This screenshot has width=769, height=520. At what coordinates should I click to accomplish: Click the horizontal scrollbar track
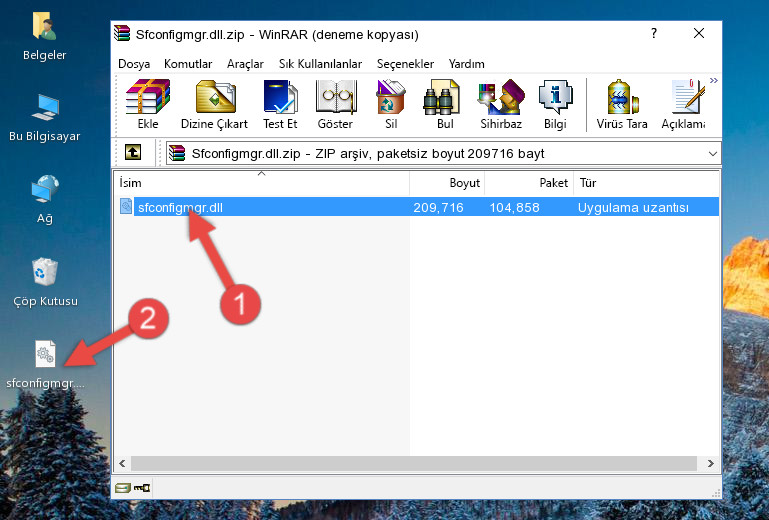tap(413, 463)
